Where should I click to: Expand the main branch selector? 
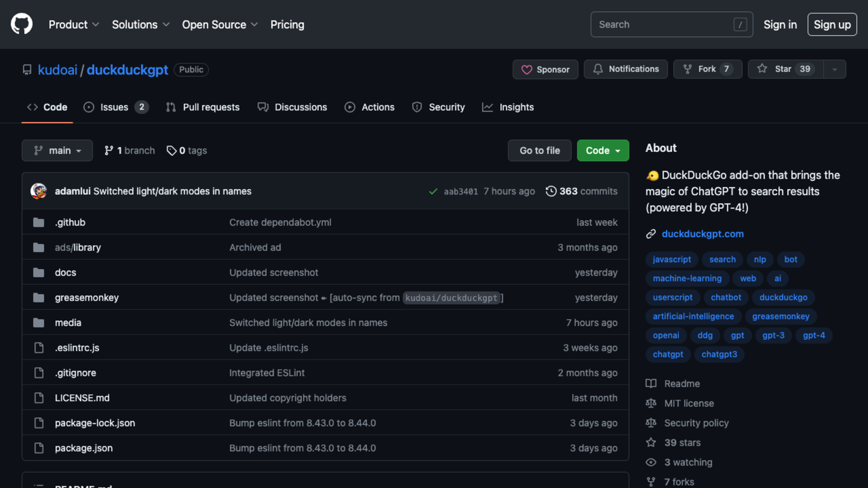point(57,150)
